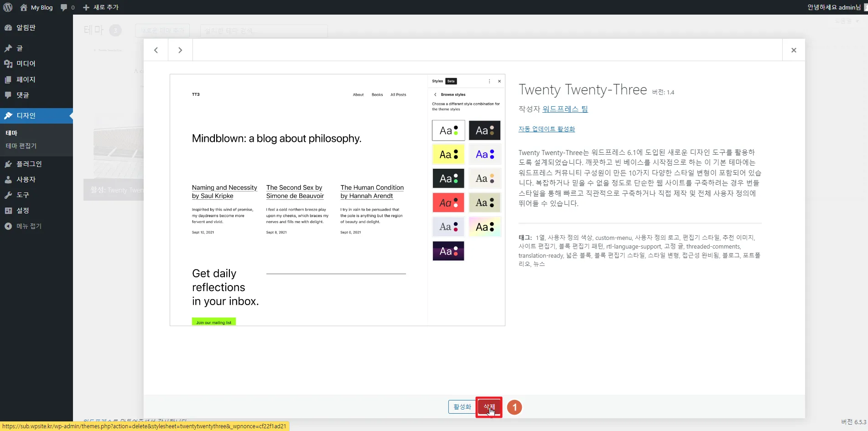Click the 사용자 person icon
Image resolution: width=868 pixels, height=431 pixels.
[8, 180]
